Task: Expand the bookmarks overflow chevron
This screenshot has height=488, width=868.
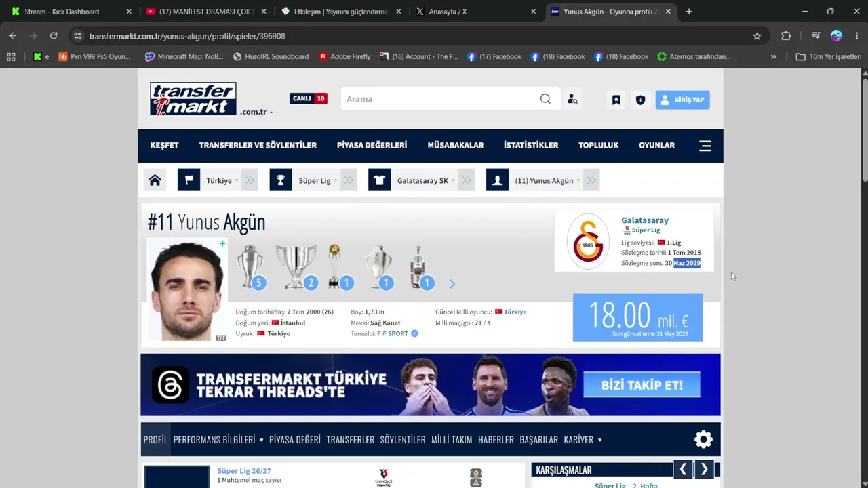Action: click(773, 57)
